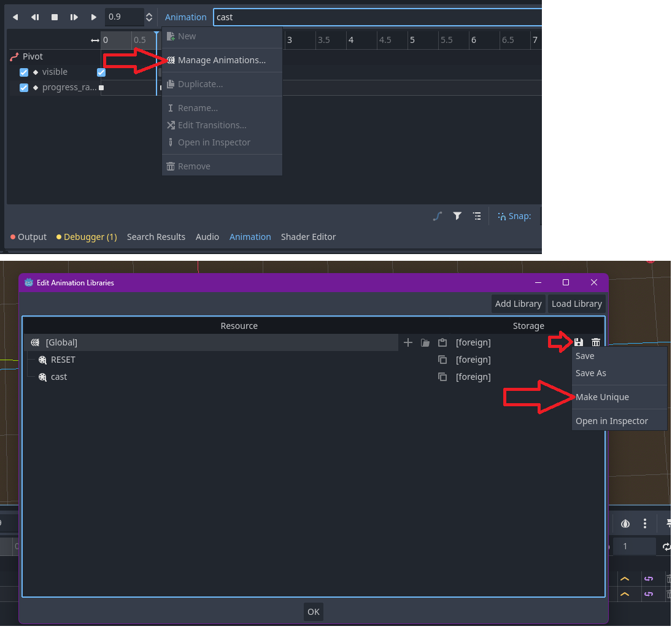Decrease playback speed with the stepper down arrow
Screen dimensions: 672x629
click(148, 20)
